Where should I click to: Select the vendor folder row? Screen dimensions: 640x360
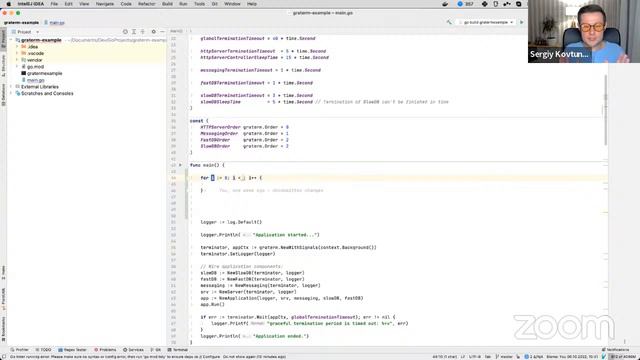click(x=87, y=60)
